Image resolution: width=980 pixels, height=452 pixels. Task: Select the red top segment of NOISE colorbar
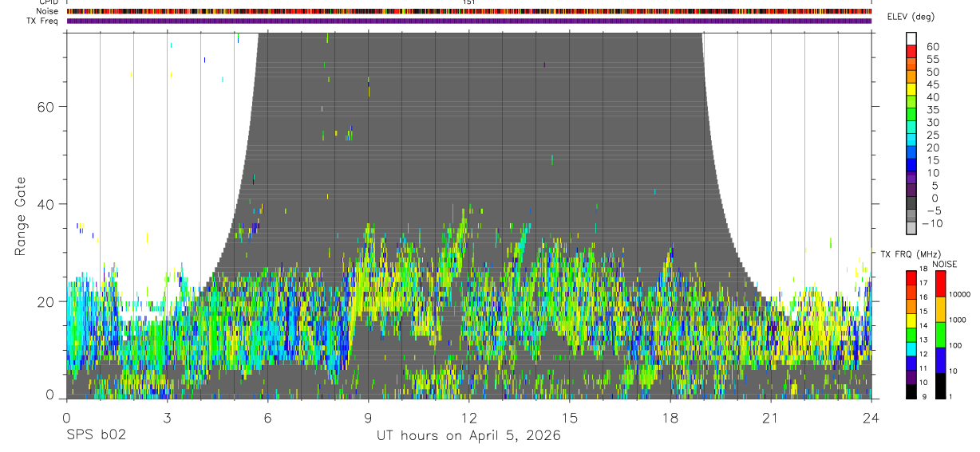click(x=941, y=284)
